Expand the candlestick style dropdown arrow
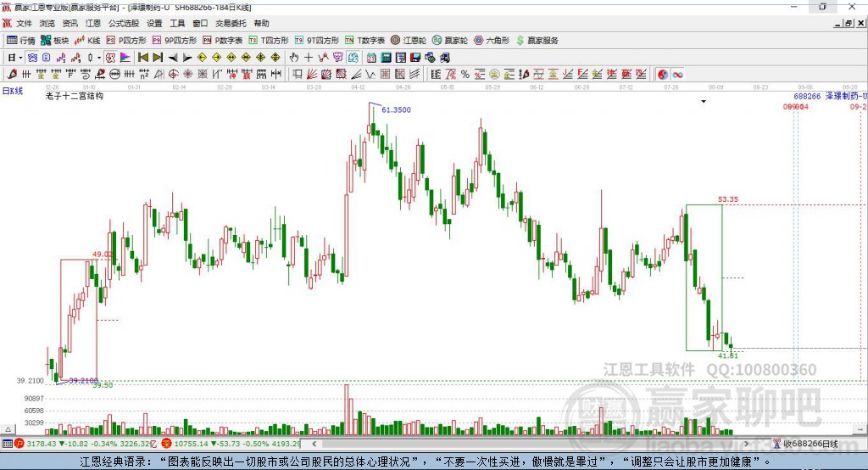This screenshot has width=868, height=470. pyautogui.click(x=99, y=58)
